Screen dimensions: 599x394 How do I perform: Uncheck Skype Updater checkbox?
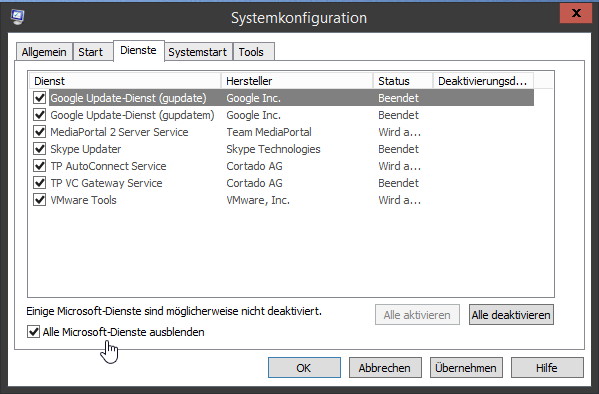pyautogui.click(x=39, y=149)
